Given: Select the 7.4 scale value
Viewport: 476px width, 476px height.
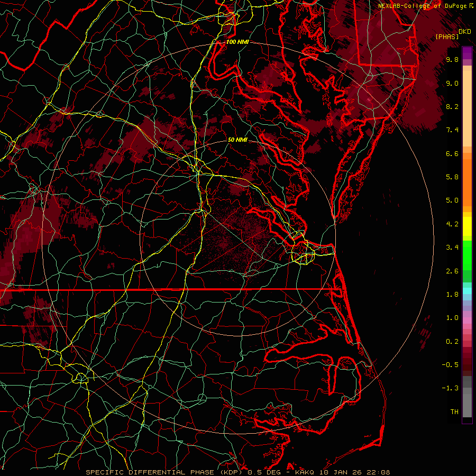Looking at the screenshot, I should (452, 130).
